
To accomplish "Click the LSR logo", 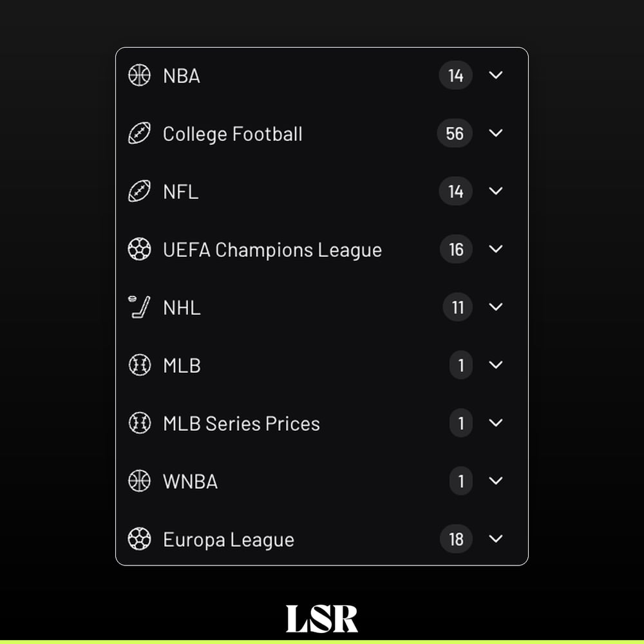I will pyautogui.click(x=321, y=618).
